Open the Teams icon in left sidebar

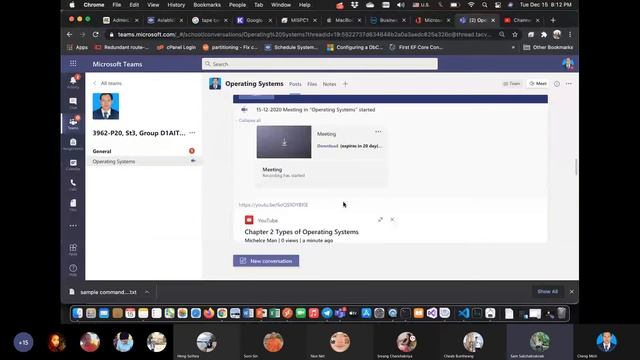point(73,123)
